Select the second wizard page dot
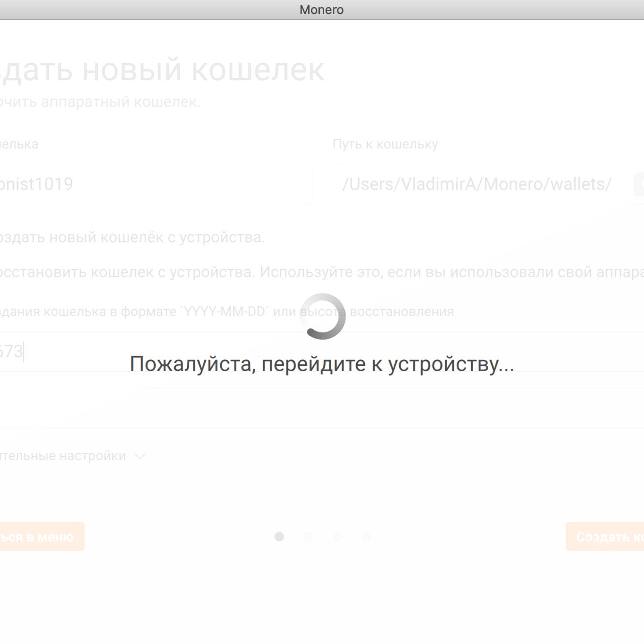The width and height of the screenshot is (644, 644). pyautogui.click(x=308, y=537)
